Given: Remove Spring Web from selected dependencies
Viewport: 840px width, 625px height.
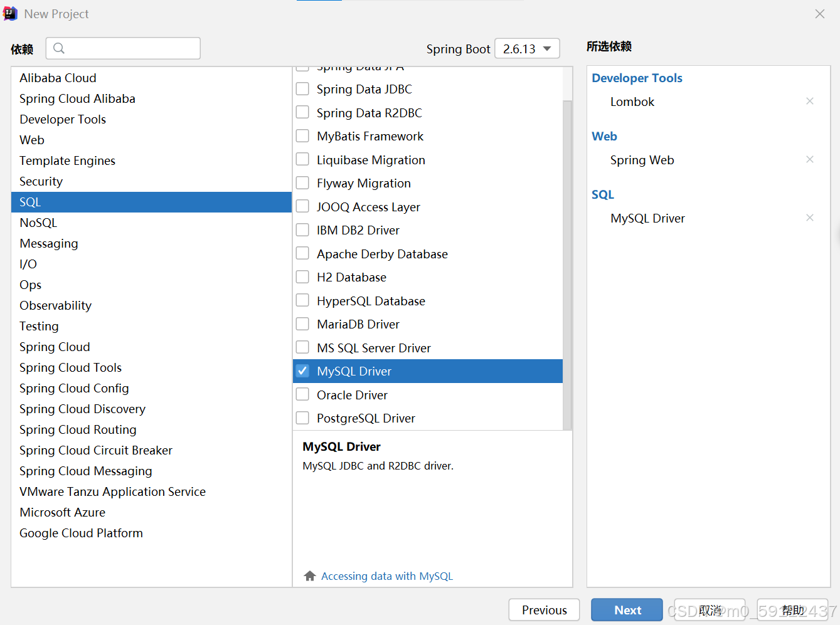Looking at the screenshot, I should click(810, 159).
